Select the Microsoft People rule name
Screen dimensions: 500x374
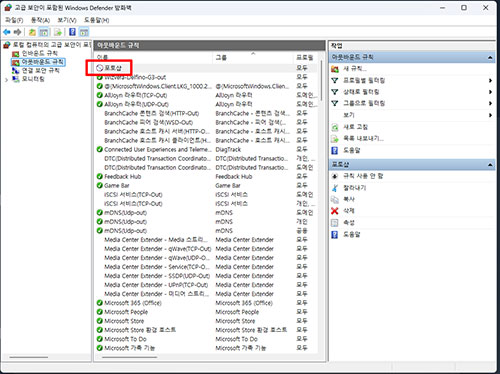coord(126,312)
